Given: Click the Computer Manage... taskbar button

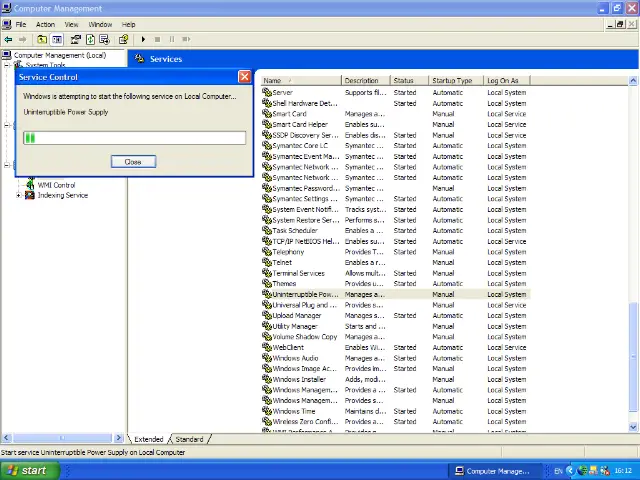Looking at the screenshot, I should tap(494, 471).
